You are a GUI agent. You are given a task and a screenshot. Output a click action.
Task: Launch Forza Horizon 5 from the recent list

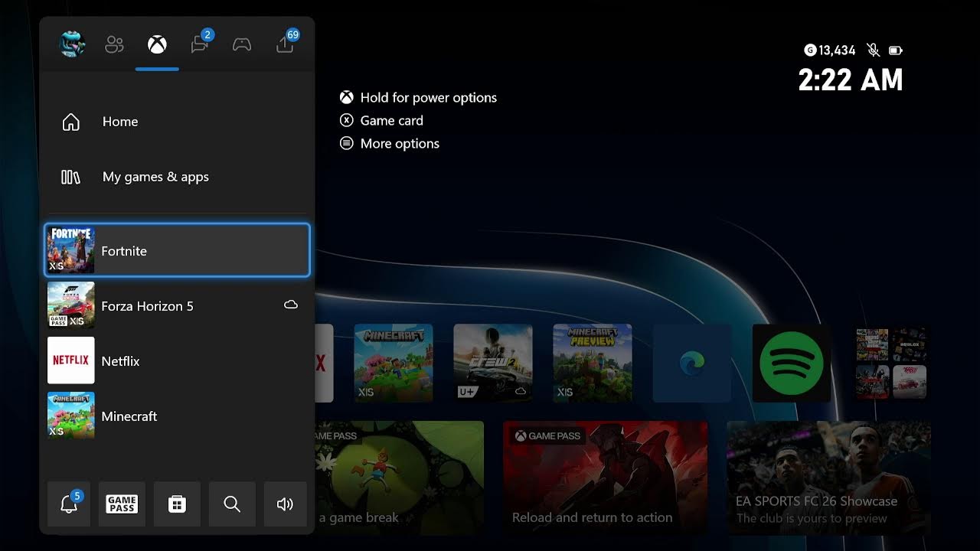(x=177, y=305)
